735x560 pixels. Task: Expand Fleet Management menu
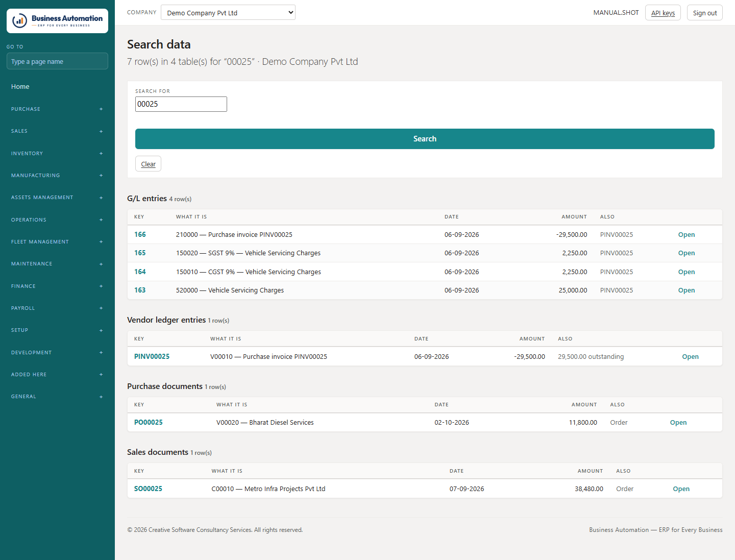tap(57, 241)
